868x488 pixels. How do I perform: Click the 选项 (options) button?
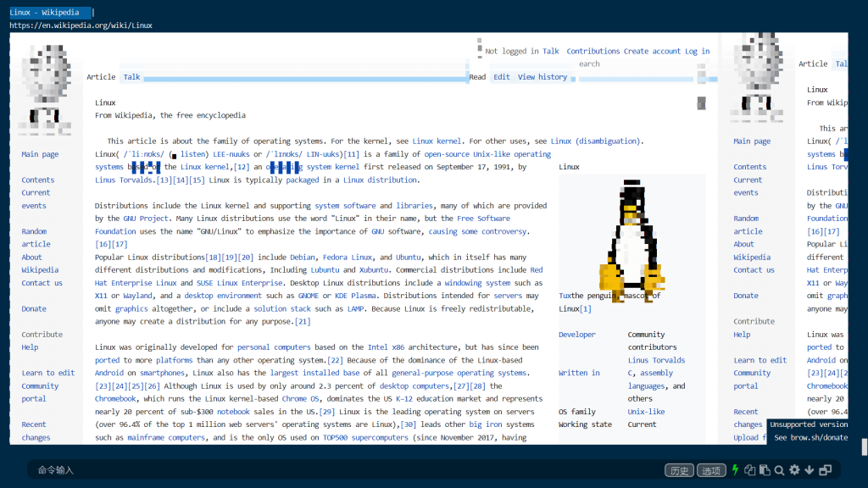(711, 470)
